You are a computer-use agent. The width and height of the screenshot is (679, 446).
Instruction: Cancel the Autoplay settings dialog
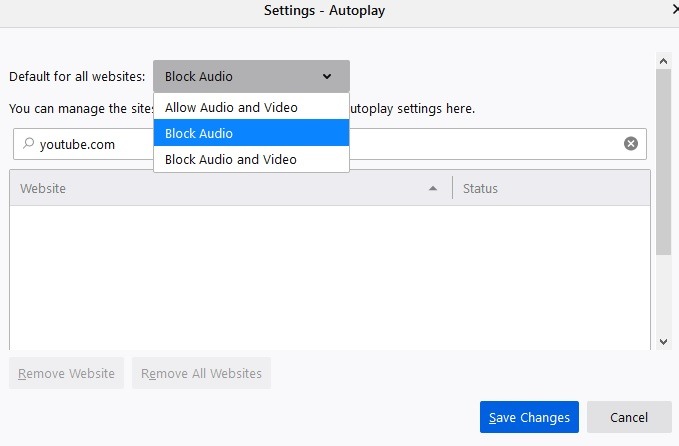pos(629,417)
